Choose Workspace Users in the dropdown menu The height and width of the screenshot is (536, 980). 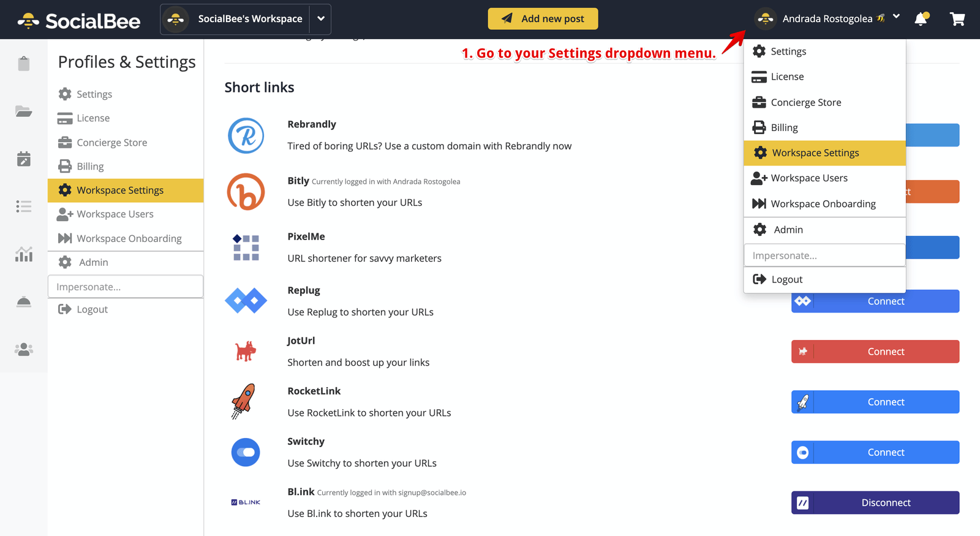[x=824, y=178]
